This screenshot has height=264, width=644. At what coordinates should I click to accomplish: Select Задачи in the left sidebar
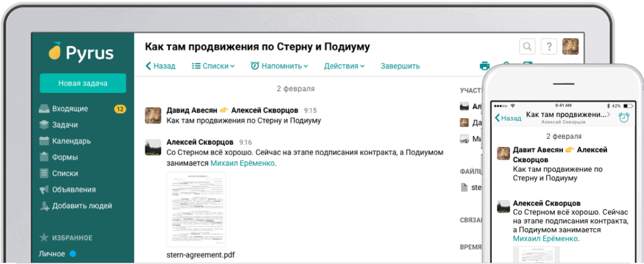[x=65, y=124]
